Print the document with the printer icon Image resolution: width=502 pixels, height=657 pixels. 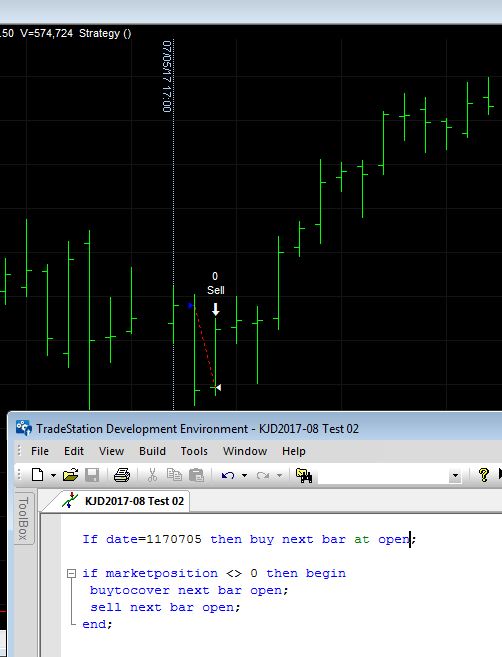click(122, 475)
